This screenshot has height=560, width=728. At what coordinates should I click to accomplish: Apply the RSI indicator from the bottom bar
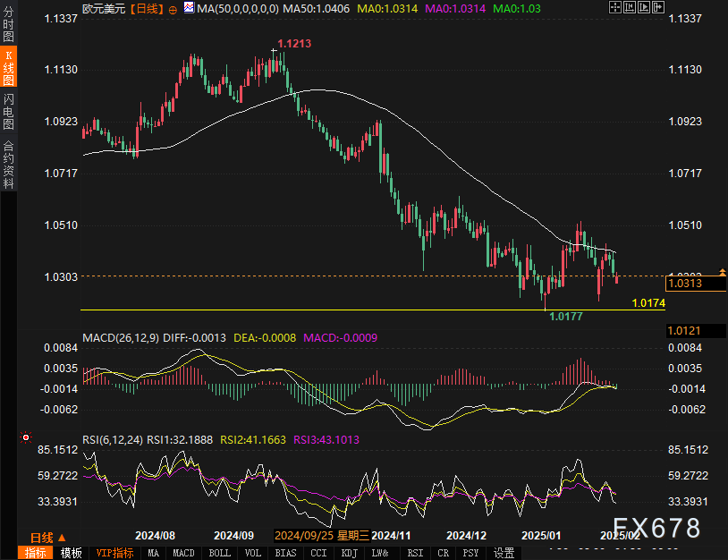point(415,553)
